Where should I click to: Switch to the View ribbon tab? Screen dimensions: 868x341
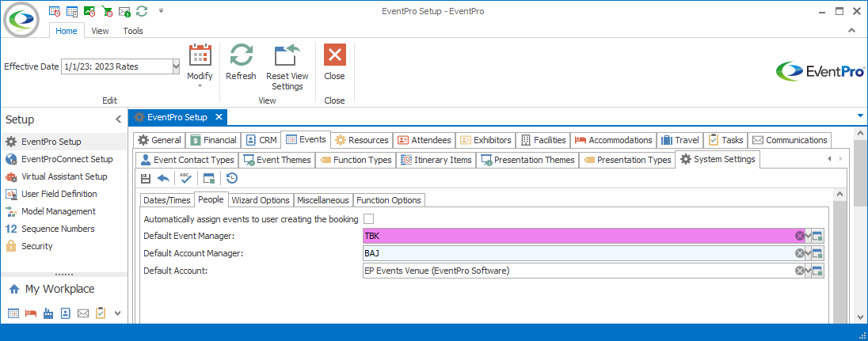click(101, 31)
